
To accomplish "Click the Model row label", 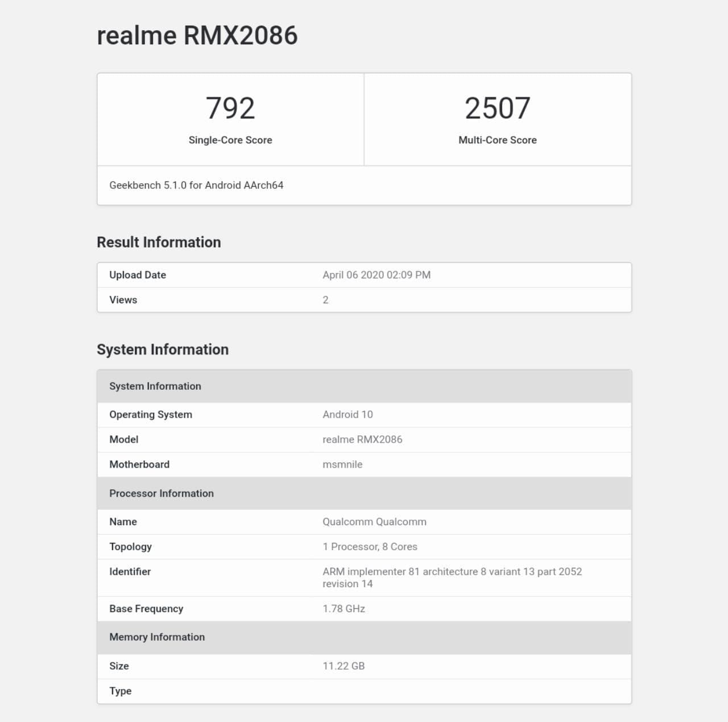I will 123,439.
